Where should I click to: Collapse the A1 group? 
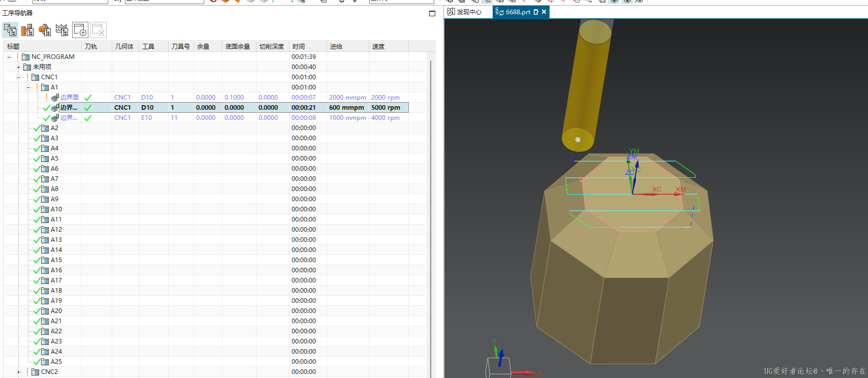28,87
